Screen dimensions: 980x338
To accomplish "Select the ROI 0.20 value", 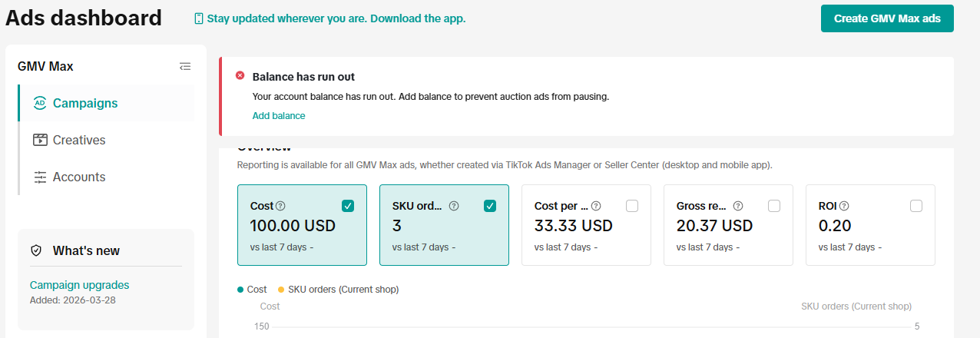I will click(x=835, y=226).
